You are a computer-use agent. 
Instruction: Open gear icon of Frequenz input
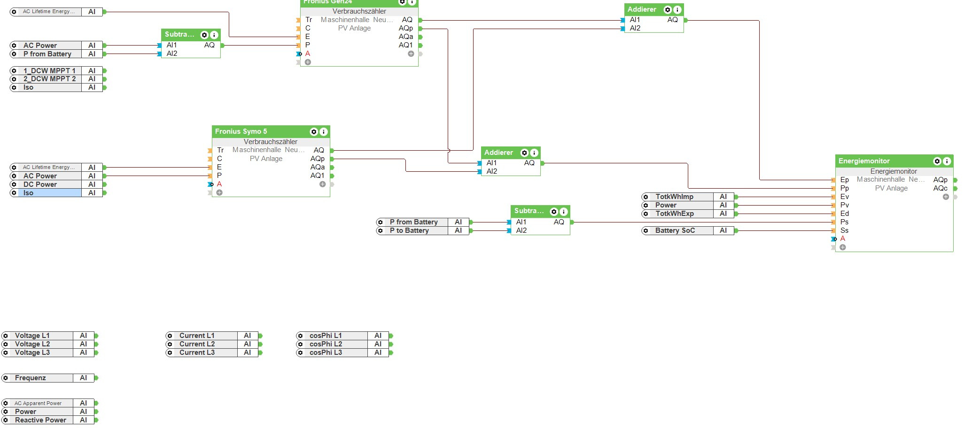(x=6, y=378)
